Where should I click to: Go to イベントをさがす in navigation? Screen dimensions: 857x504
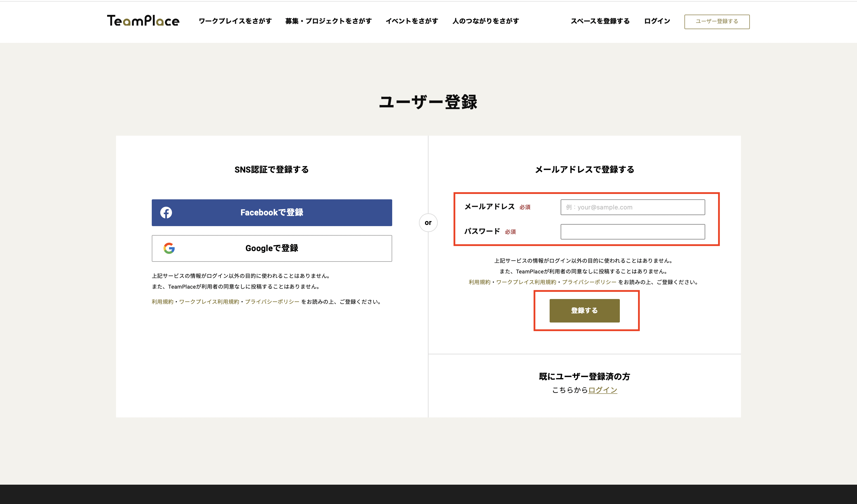coord(412,21)
